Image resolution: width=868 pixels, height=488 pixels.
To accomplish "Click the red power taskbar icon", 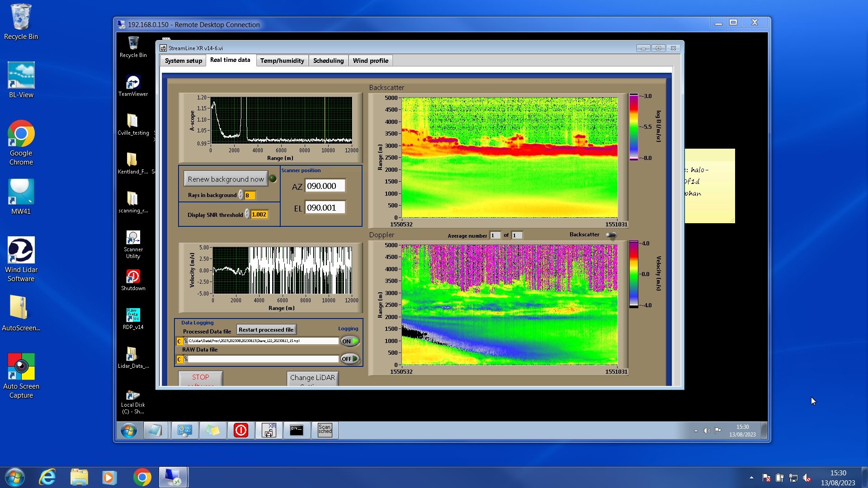I will [x=241, y=430].
